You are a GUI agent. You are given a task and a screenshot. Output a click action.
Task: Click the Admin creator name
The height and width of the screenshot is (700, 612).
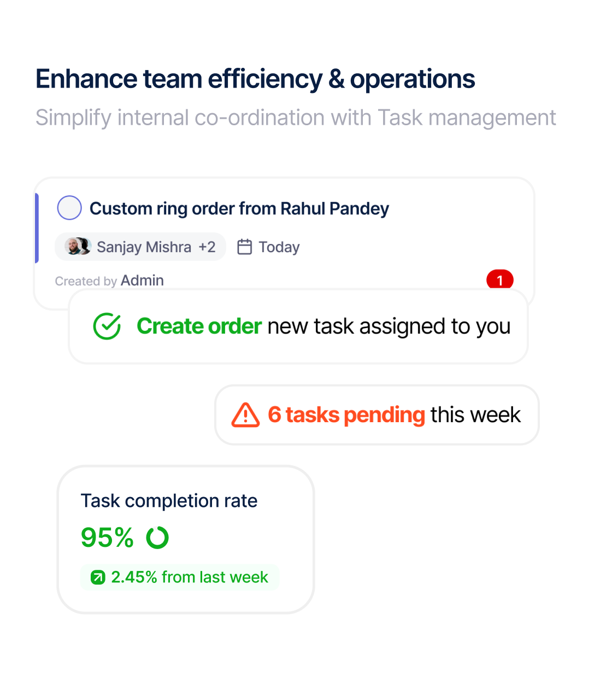tap(142, 281)
